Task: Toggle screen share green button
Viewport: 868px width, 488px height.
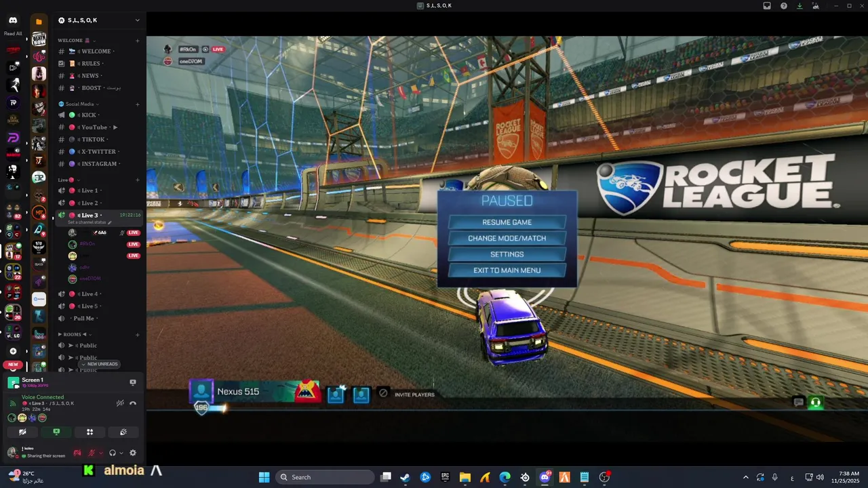Action: [56, 432]
